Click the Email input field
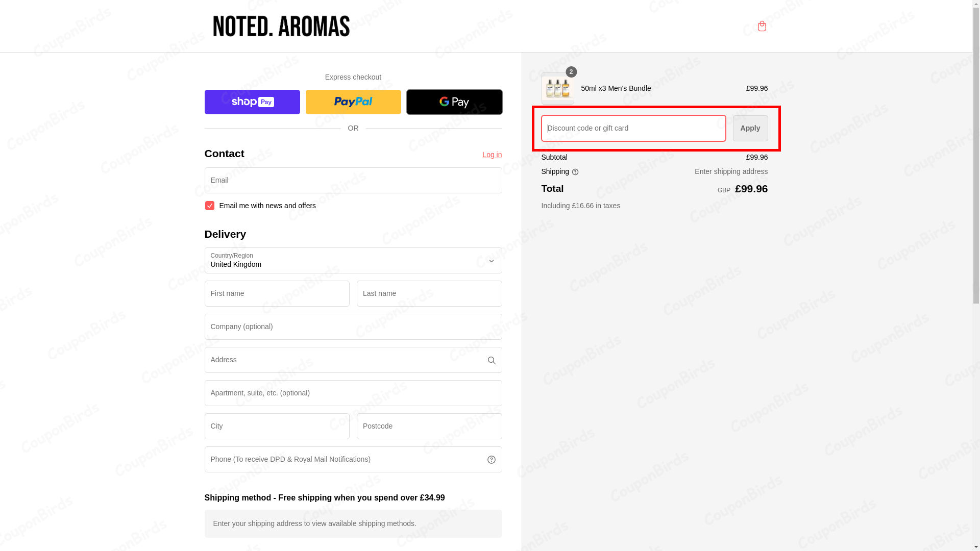 tap(353, 180)
